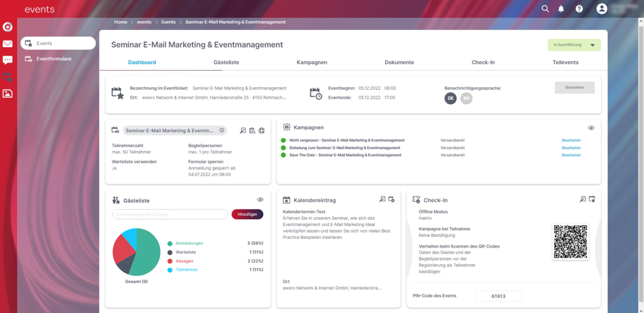Click magnifier icon in Kalendereintrag card
The height and width of the screenshot is (313, 644).
pyautogui.click(x=382, y=199)
